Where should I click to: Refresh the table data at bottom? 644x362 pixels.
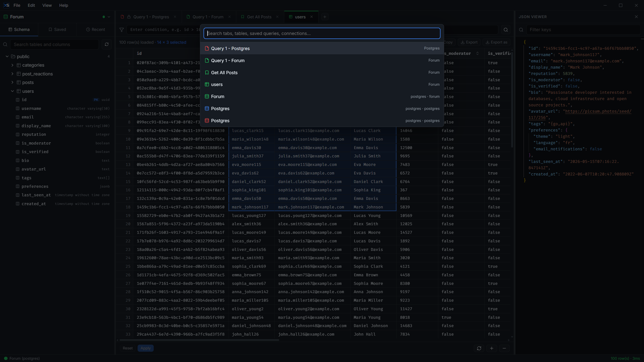pos(479,348)
